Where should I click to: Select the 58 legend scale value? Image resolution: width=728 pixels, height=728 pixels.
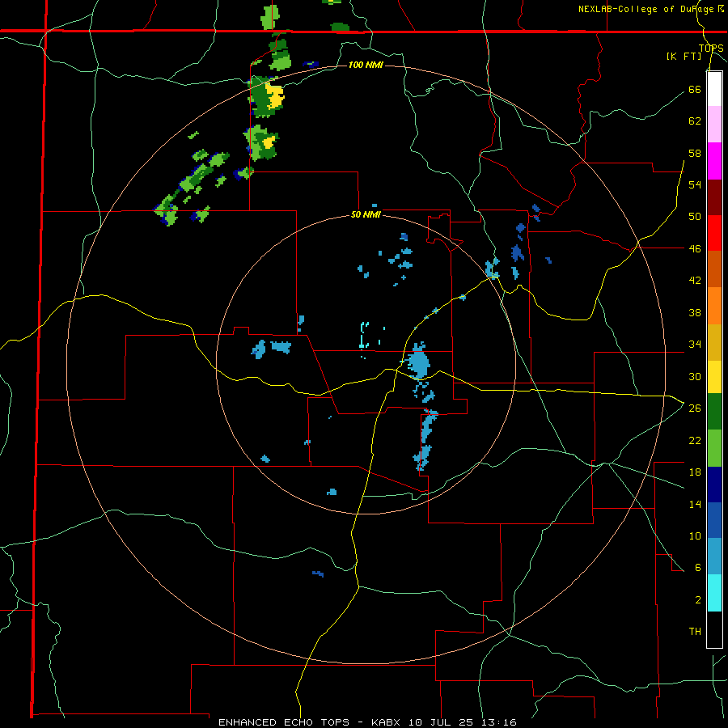[695, 153]
